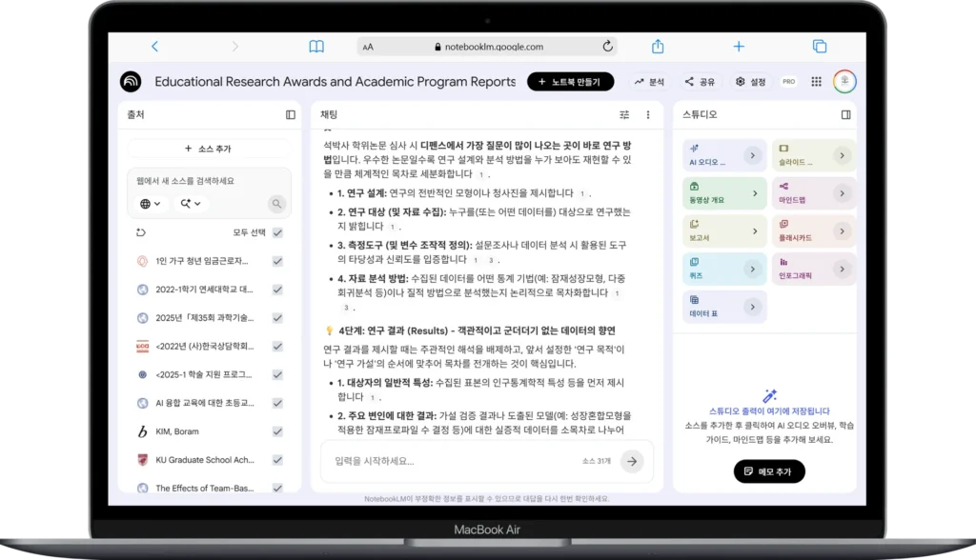976x560 pixels.
Task: Uncheck the 2025년 제35회 과학기술 source
Action: 277,318
